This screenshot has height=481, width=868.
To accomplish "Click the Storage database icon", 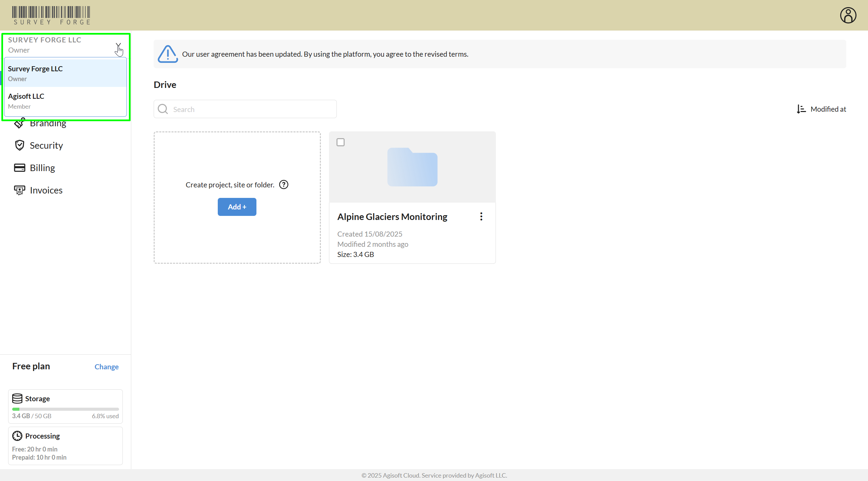I will coord(17,399).
